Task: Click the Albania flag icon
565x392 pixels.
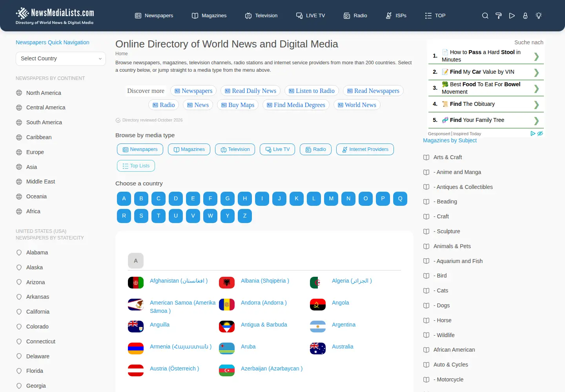Action: [227, 283]
